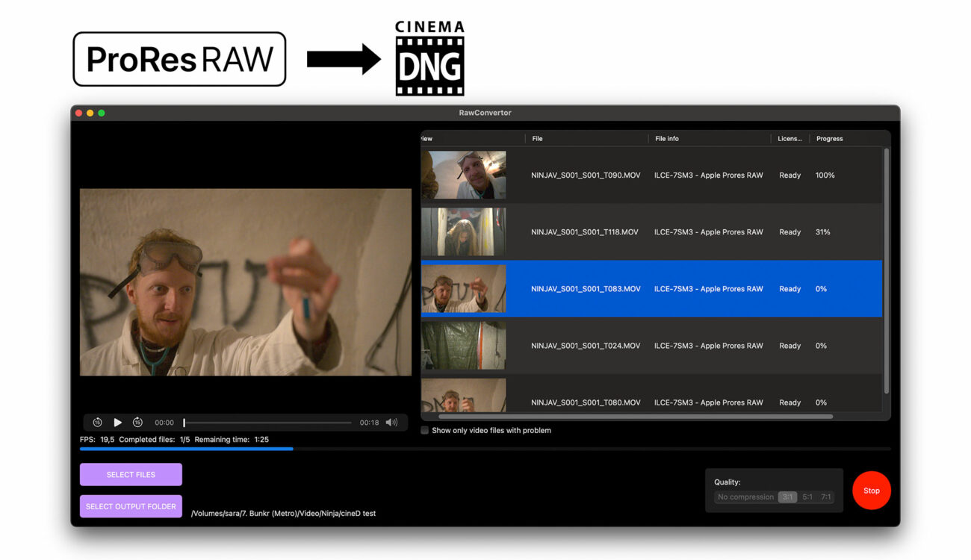This screenshot has width=971, height=560.
Task: Choose the 7:1 quality option
Action: 825,497
